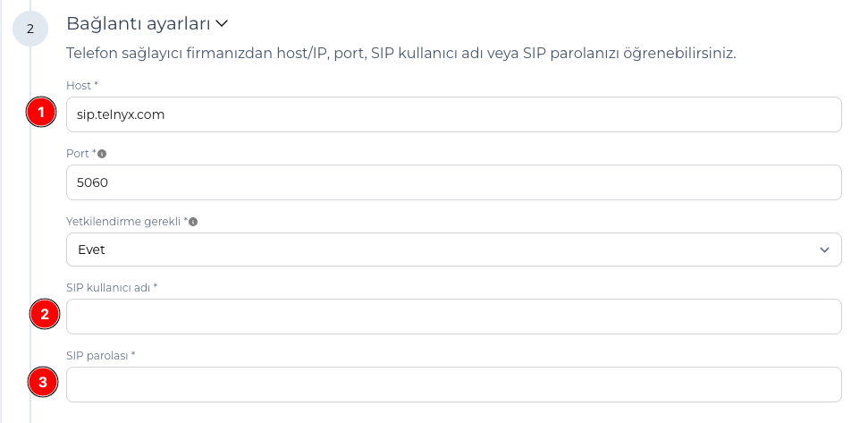Click the SIP parolası label
This screenshot has height=423, width=868.
coord(101,355)
